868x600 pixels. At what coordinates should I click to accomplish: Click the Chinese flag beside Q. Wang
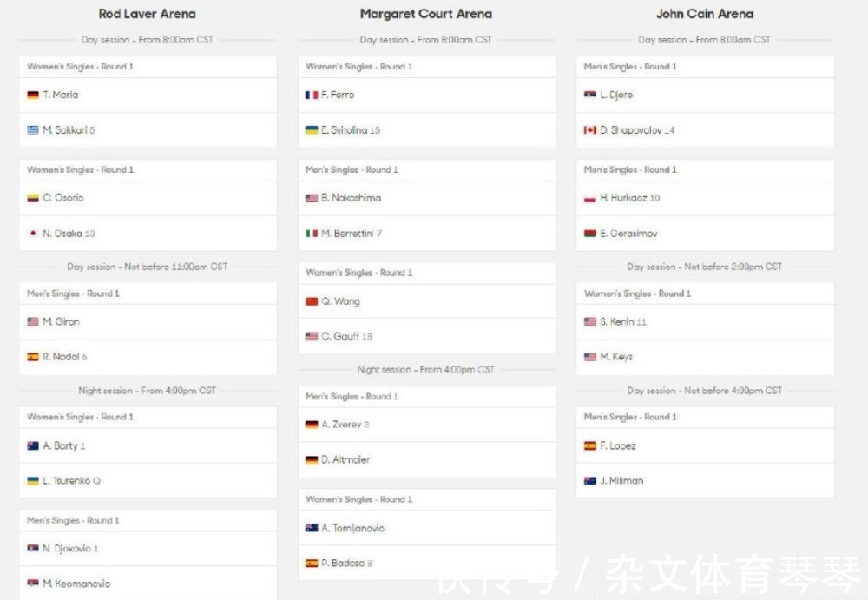click(312, 301)
